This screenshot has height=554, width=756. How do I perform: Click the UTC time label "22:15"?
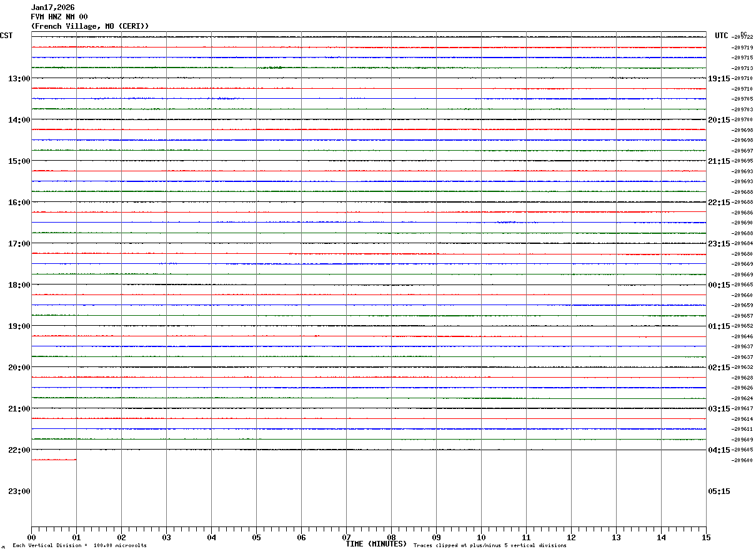click(719, 202)
